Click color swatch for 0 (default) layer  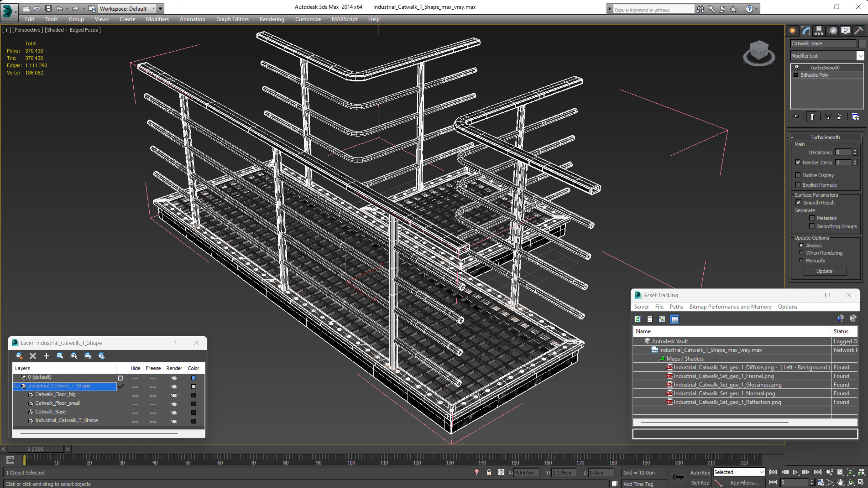(x=193, y=378)
